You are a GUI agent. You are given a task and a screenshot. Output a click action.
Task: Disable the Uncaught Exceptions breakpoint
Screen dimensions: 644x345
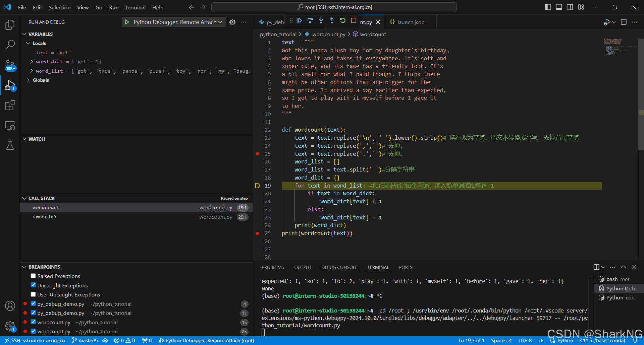click(33, 285)
